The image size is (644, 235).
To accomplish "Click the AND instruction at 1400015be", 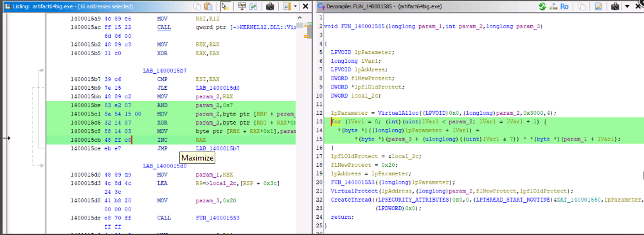I will click(x=170, y=105).
